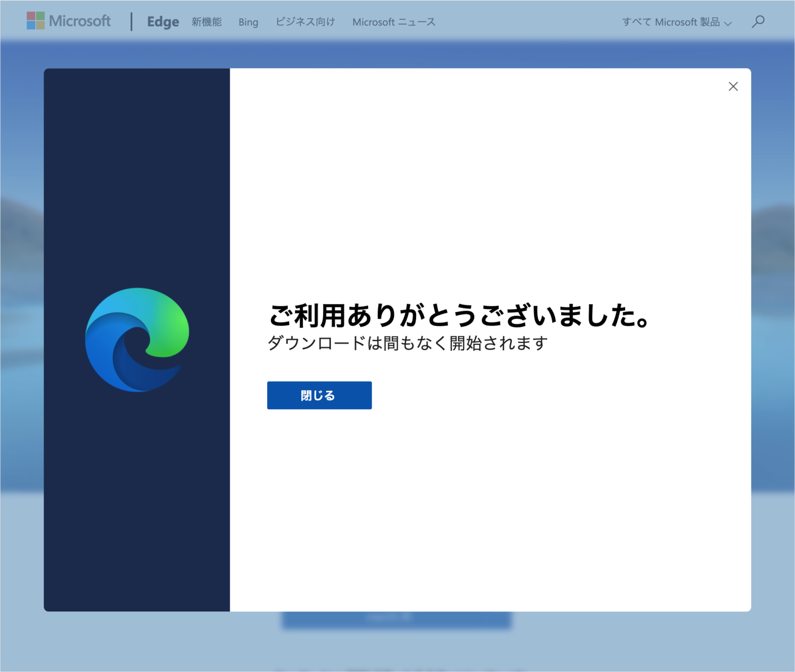Screen dimensions: 795x672
Task: Dismiss the dialog with the X mark
Action: tap(733, 86)
